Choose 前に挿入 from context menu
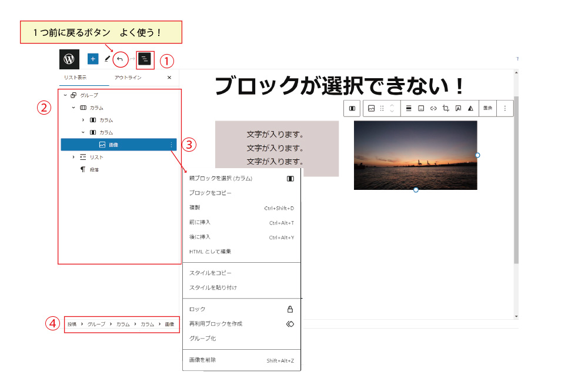The width and height of the screenshot is (588, 388). (x=242, y=222)
